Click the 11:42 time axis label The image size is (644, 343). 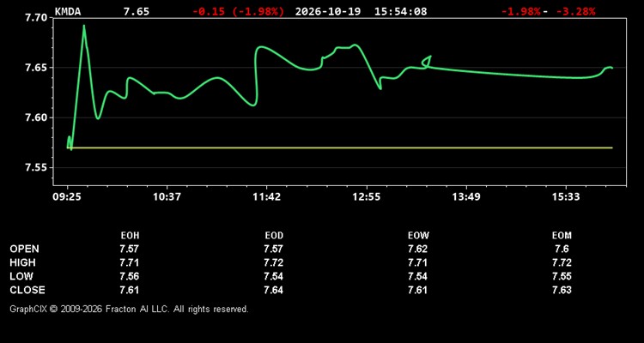coord(266,197)
